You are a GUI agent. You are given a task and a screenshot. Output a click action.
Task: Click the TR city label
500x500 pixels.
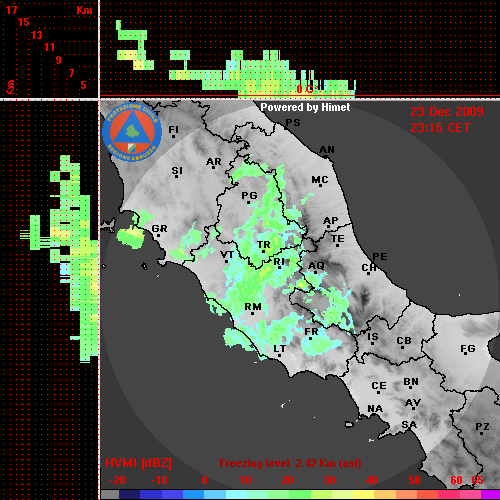point(264,245)
